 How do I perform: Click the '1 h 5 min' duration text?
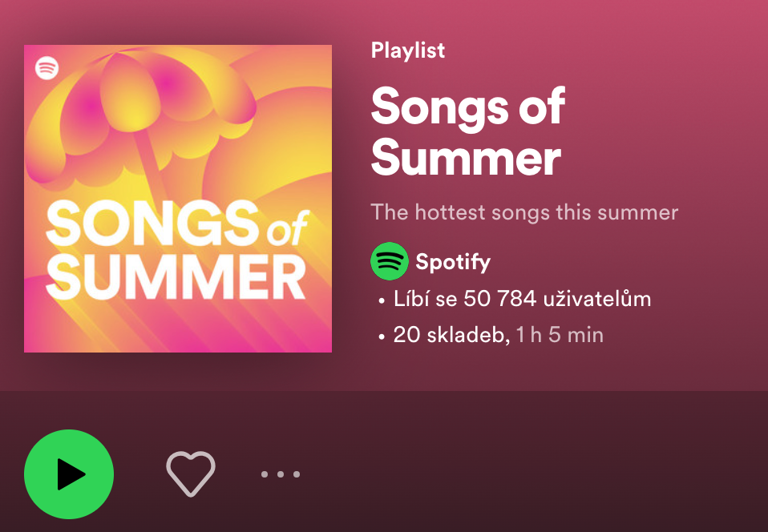point(560,335)
